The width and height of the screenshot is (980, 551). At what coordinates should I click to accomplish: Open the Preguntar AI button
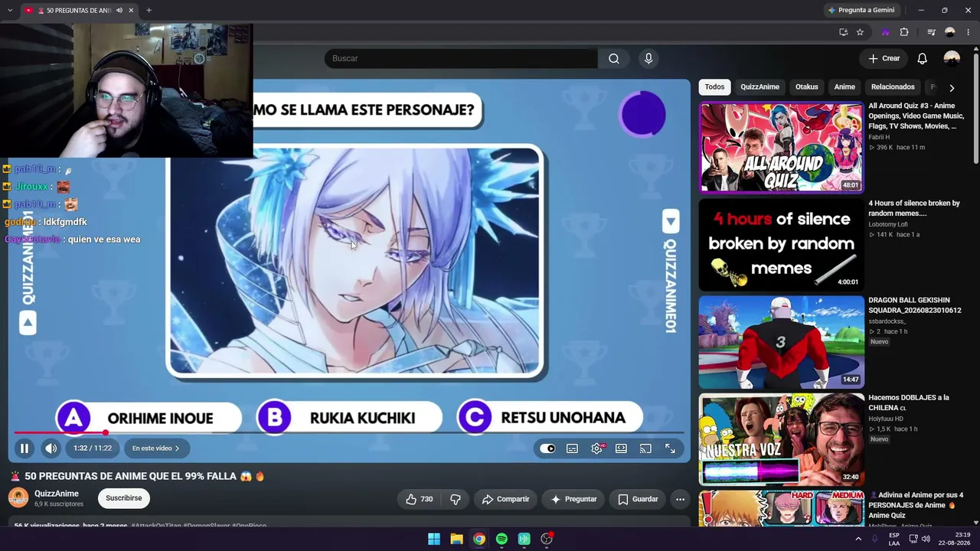point(573,499)
